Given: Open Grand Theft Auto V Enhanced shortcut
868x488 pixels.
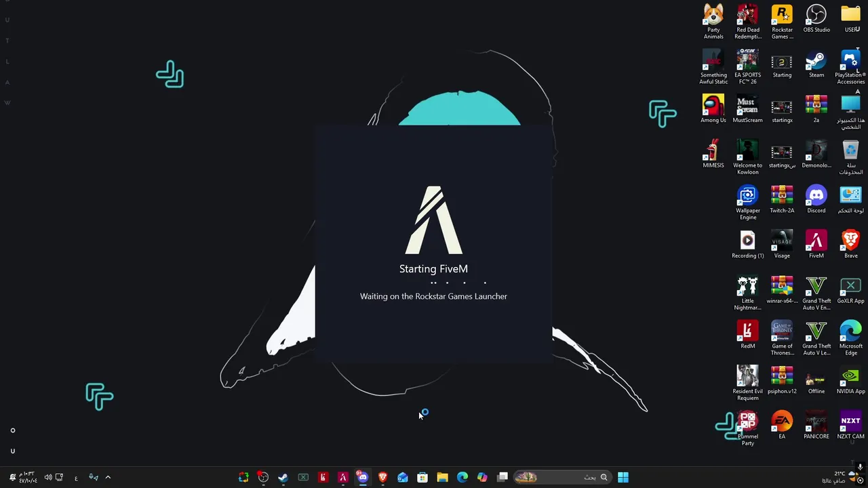Looking at the screenshot, I should click(816, 293).
